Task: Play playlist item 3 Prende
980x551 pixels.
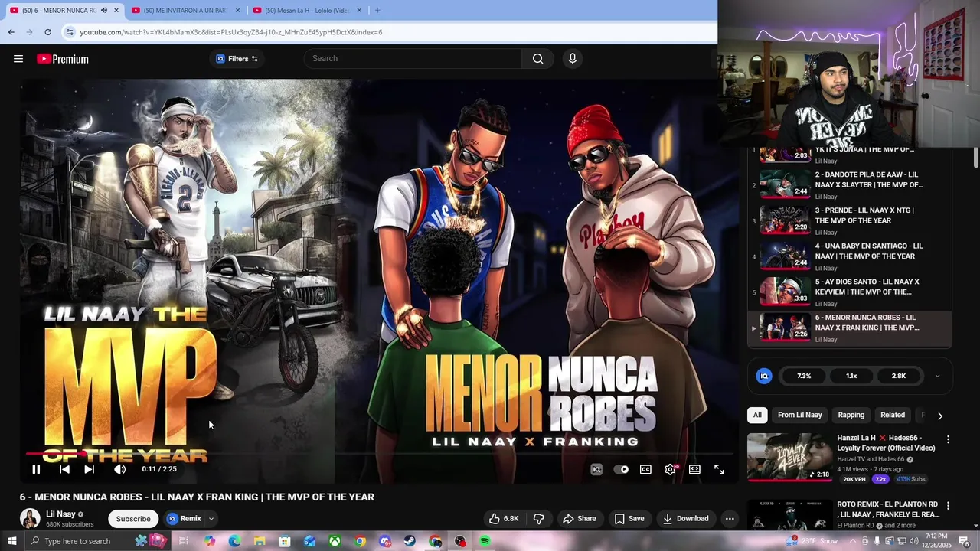Action: [850, 220]
